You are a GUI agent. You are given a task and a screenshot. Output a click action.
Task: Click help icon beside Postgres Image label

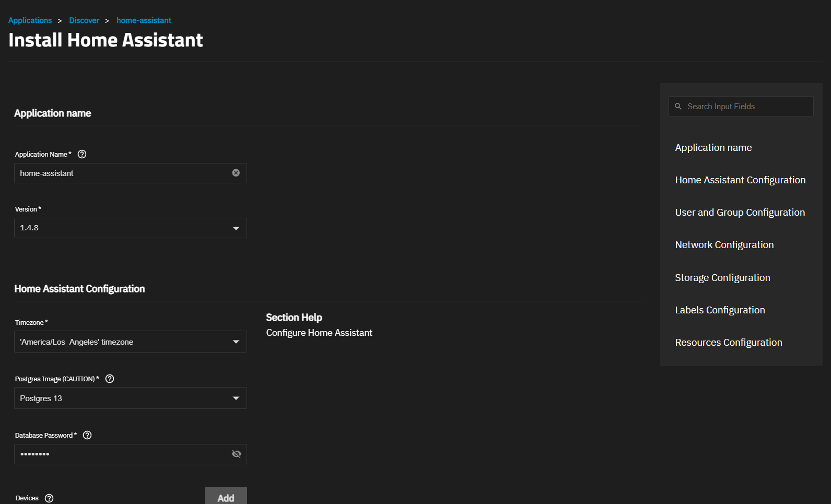pos(110,379)
